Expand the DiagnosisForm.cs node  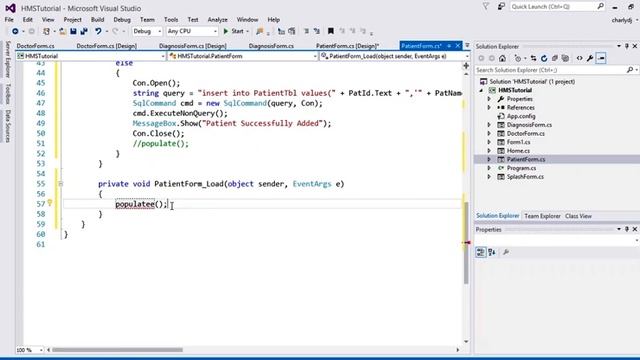coord(489,125)
